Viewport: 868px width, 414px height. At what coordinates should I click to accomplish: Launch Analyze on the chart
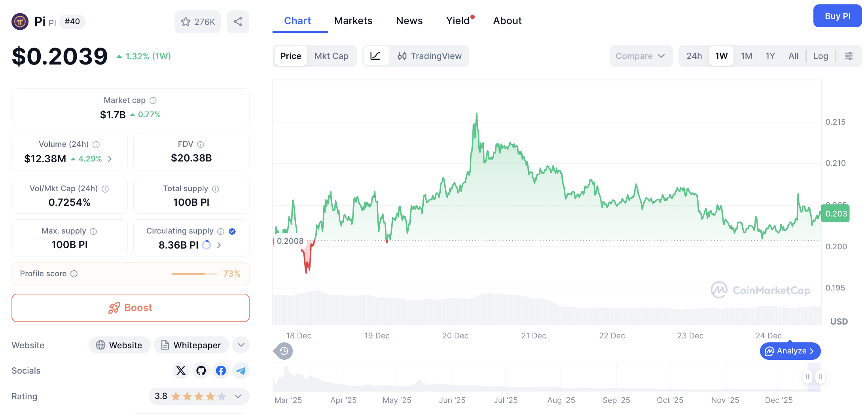click(x=790, y=351)
